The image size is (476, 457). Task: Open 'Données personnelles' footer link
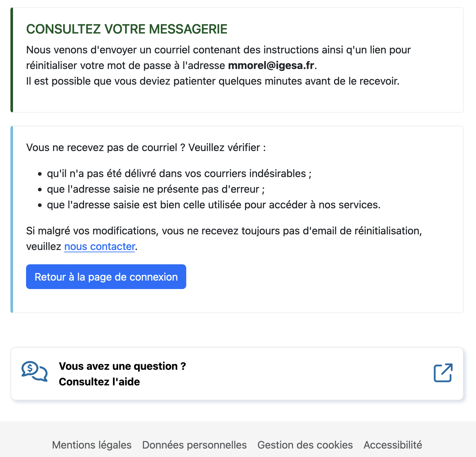tap(194, 445)
